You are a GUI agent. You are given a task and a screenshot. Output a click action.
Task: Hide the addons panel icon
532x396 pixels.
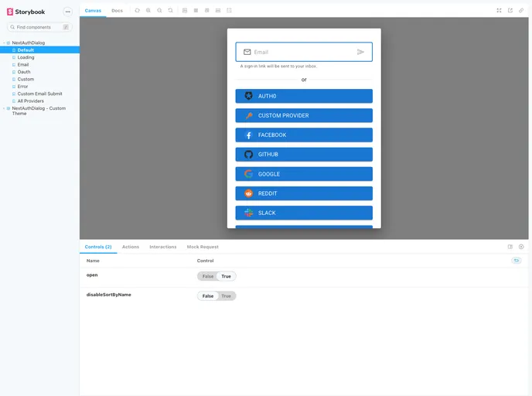[521, 247]
